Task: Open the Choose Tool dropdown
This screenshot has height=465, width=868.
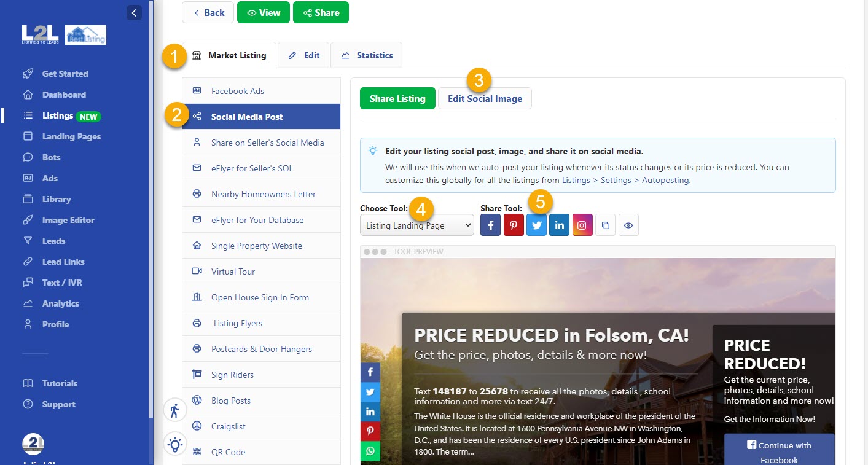Action: 416,225
